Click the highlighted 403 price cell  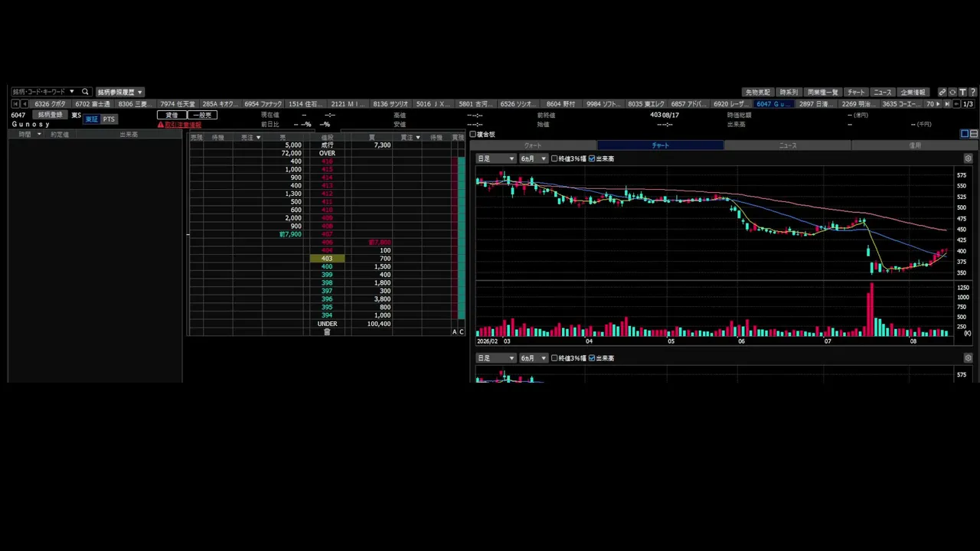(327, 259)
